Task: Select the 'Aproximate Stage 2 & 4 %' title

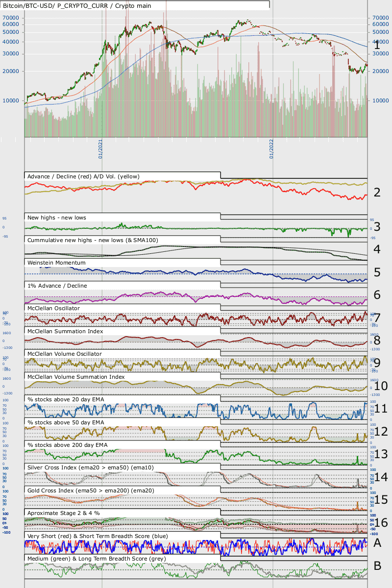Action: (x=64, y=513)
